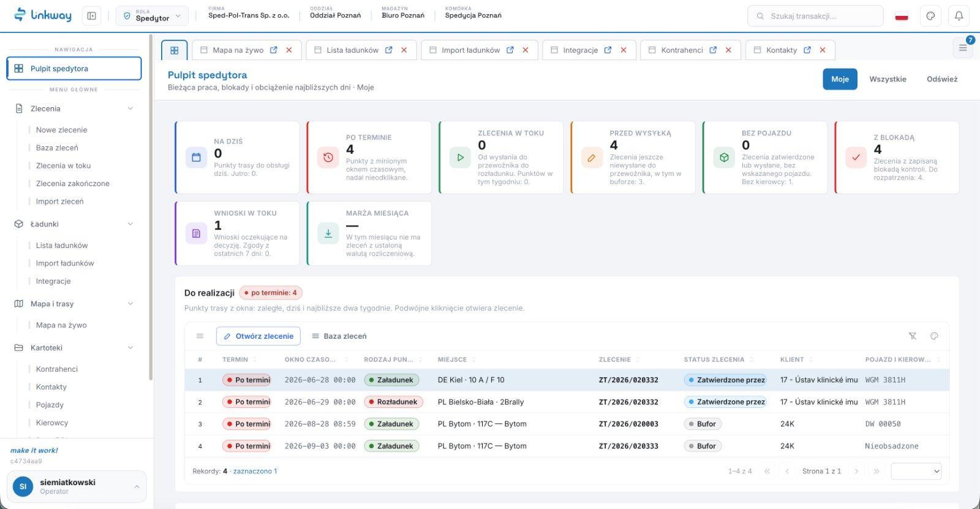Open Nowe zlecenie in sidebar

coord(61,130)
